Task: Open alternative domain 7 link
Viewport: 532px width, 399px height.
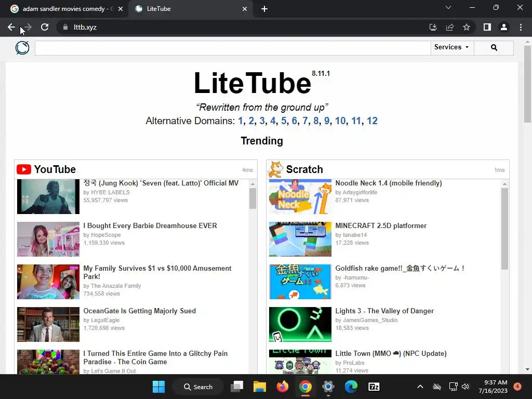Action: (x=305, y=121)
